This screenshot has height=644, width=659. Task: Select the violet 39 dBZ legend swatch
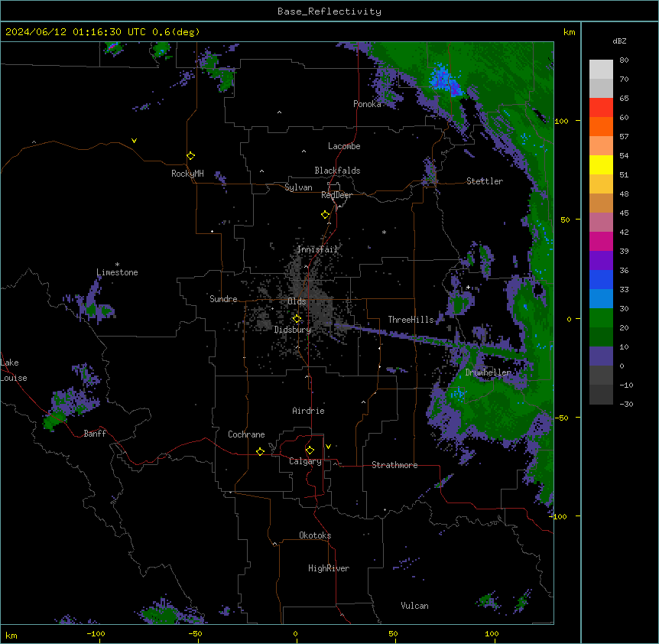601,261
